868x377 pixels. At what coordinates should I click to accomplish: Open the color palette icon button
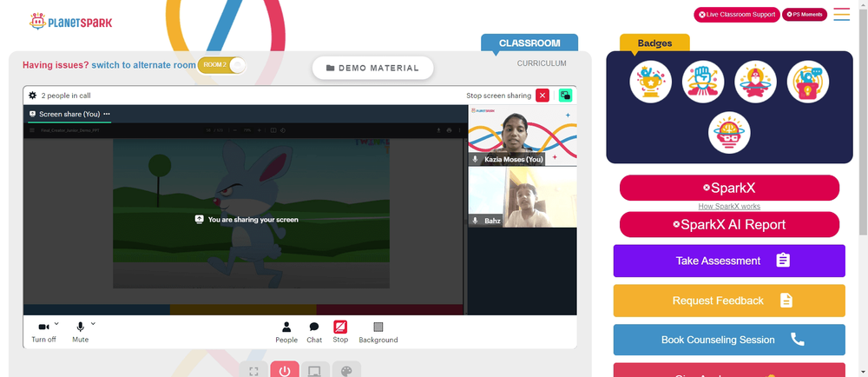[x=346, y=370]
